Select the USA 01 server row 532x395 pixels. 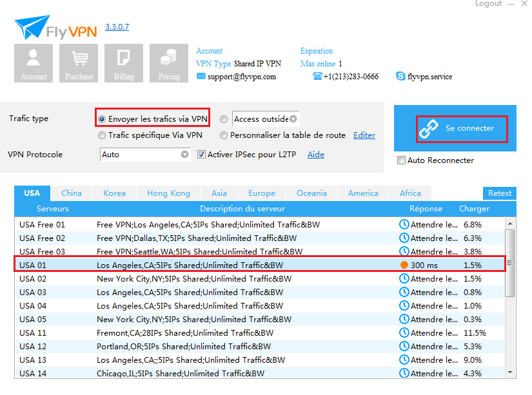pyautogui.click(x=260, y=265)
